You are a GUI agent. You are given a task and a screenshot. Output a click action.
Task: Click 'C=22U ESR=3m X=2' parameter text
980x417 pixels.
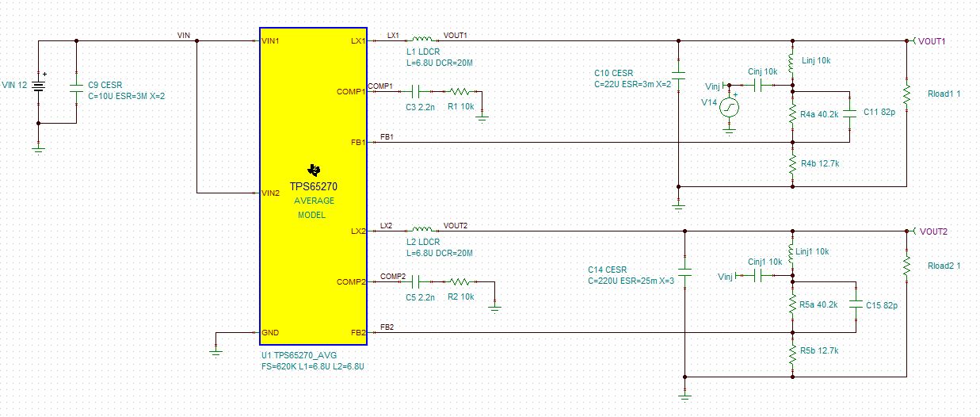coord(633,83)
